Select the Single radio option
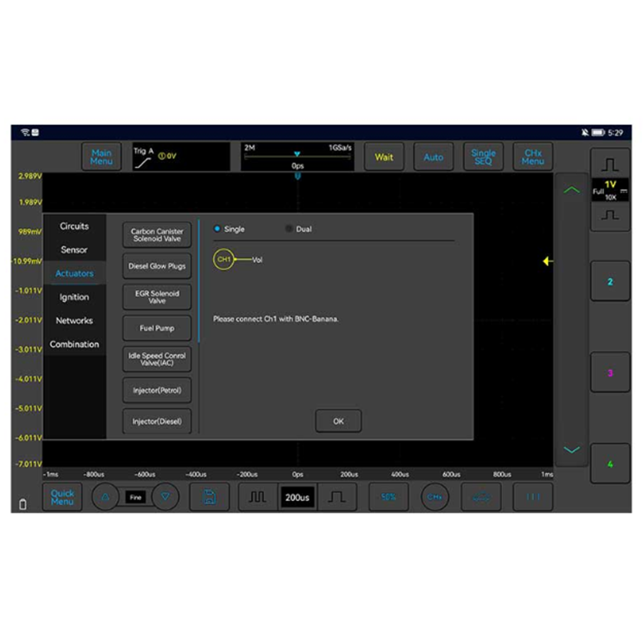This screenshot has width=644, height=644. tap(218, 230)
